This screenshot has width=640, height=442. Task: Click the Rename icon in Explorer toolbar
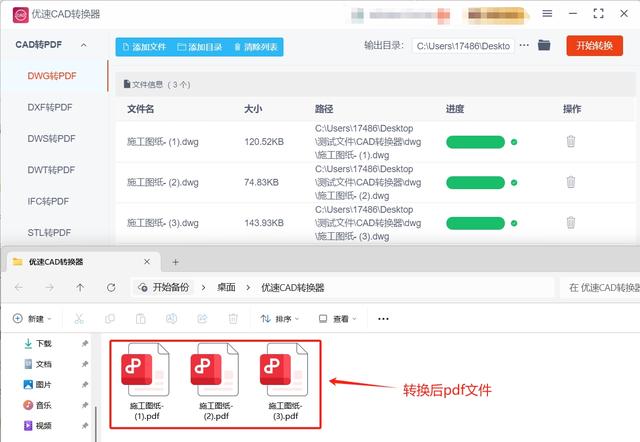pyautogui.click(x=171, y=318)
